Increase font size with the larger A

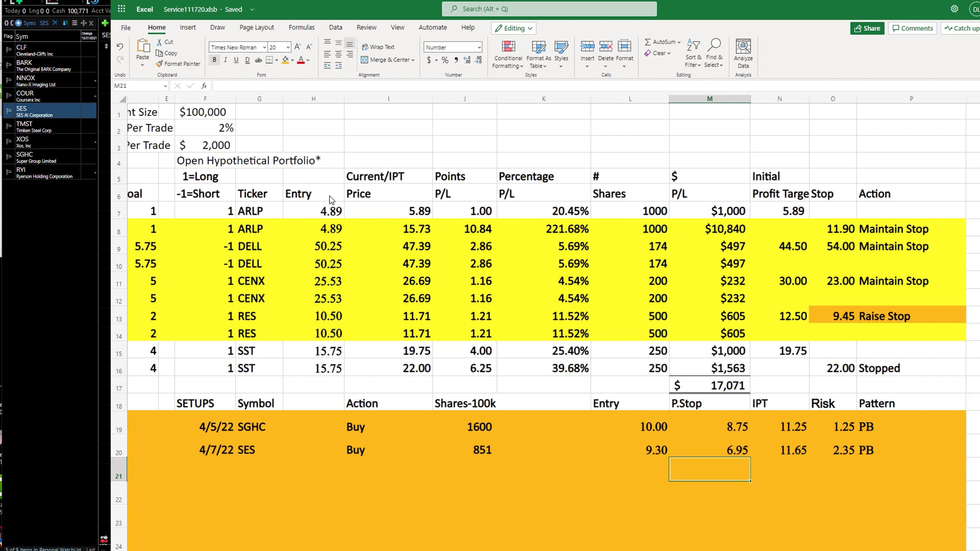click(x=298, y=47)
